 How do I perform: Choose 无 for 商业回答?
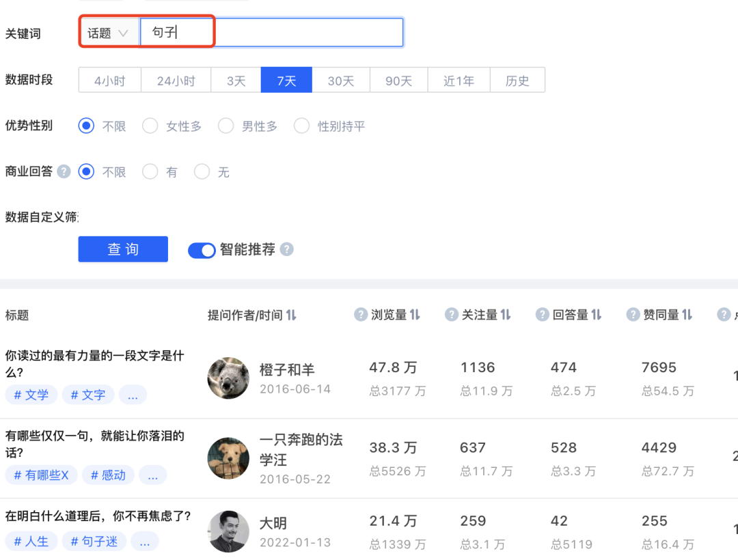[202, 171]
